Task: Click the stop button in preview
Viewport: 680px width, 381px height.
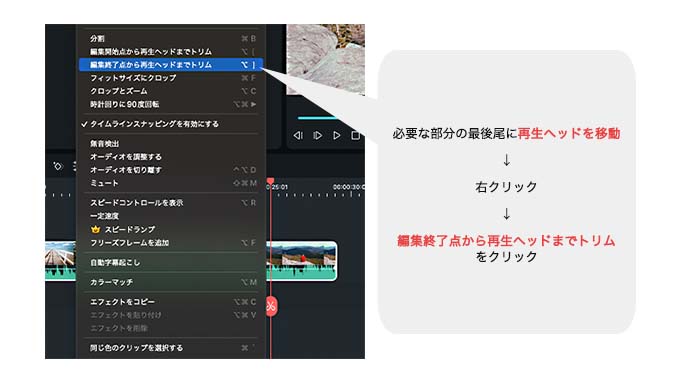Action: click(356, 136)
